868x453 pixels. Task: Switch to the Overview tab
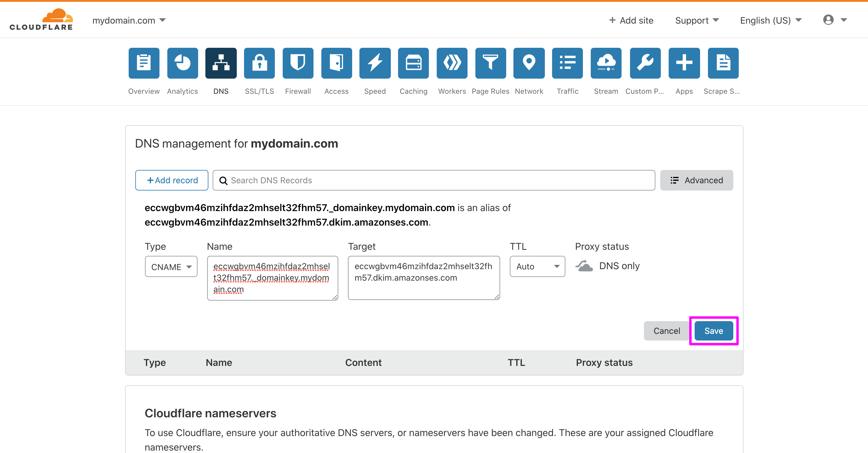click(144, 63)
